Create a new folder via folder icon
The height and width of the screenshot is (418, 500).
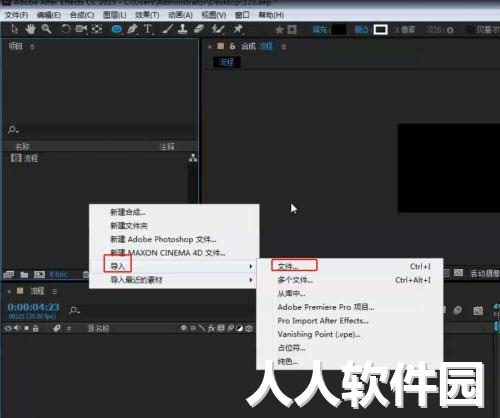click(x=24, y=275)
